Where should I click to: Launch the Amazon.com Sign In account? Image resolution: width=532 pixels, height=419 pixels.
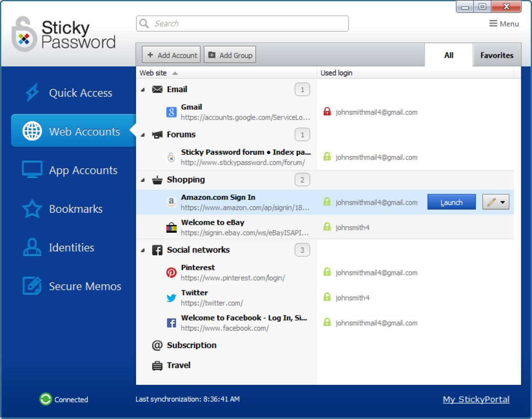[x=451, y=202]
